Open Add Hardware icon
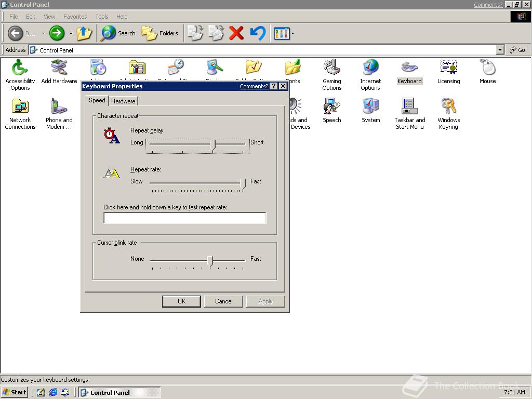The image size is (532, 399). coord(59,71)
